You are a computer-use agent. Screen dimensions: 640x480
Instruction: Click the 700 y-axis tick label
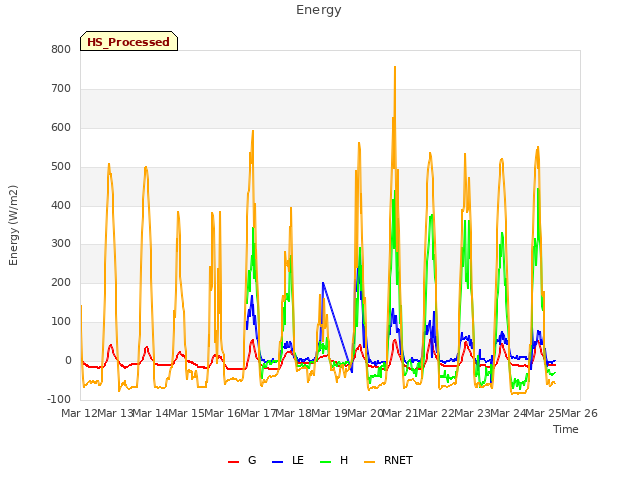pyautogui.click(x=61, y=89)
